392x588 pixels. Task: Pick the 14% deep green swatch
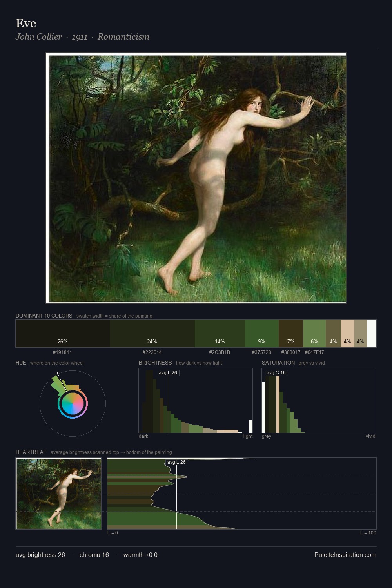[x=220, y=334]
